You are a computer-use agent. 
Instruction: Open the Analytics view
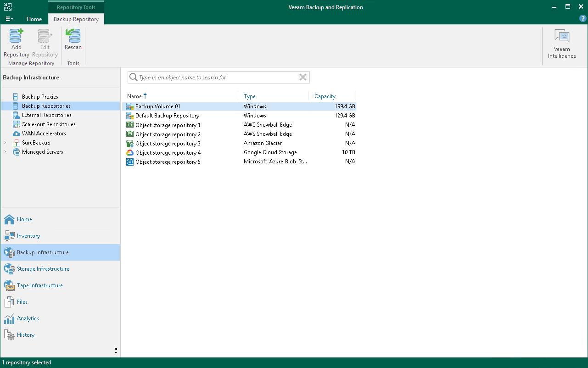(x=28, y=318)
